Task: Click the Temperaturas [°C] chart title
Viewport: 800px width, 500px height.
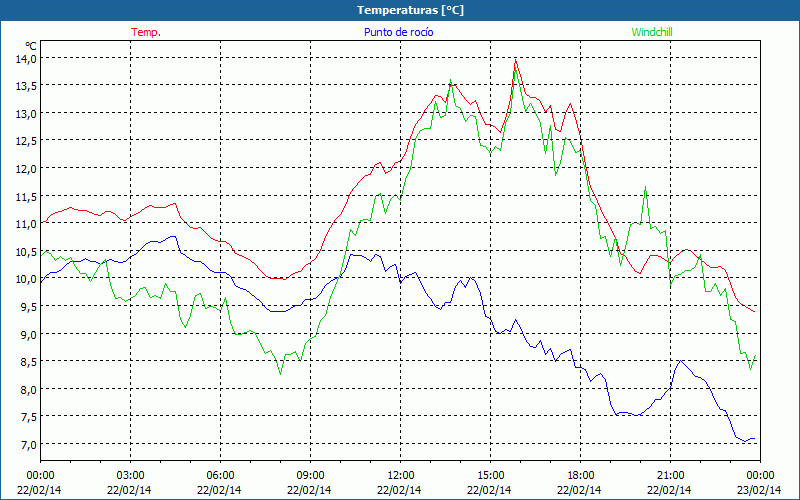Action: tap(410, 10)
